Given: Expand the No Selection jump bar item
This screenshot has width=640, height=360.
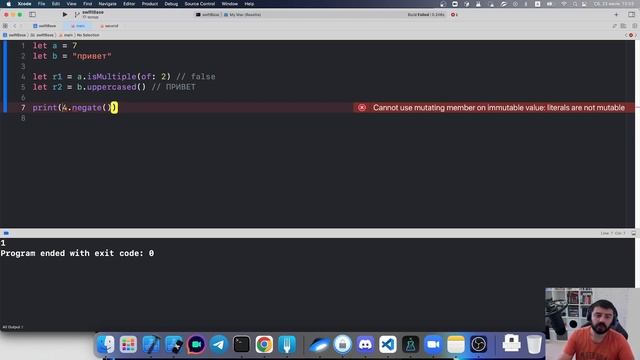Looking at the screenshot, I should [x=88, y=35].
